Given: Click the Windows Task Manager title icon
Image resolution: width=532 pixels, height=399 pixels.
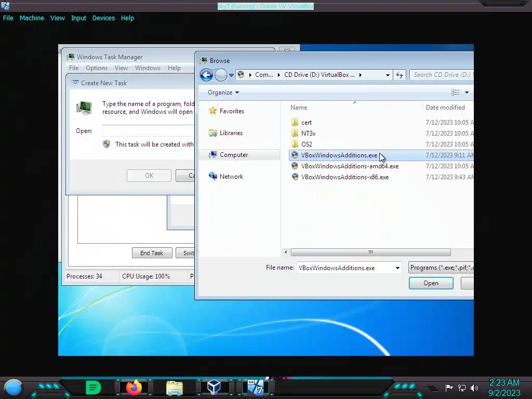Looking at the screenshot, I should point(71,57).
